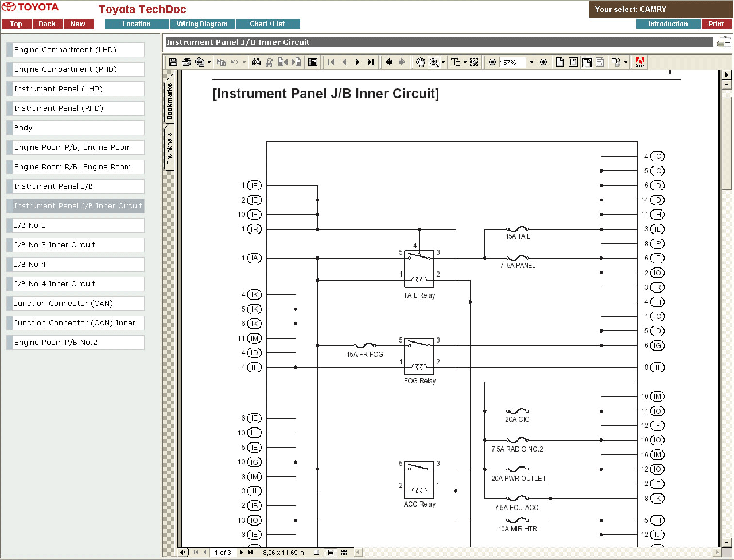
Task: Click the rotate/eBook toolbar icon
Action: pos(616,62)
